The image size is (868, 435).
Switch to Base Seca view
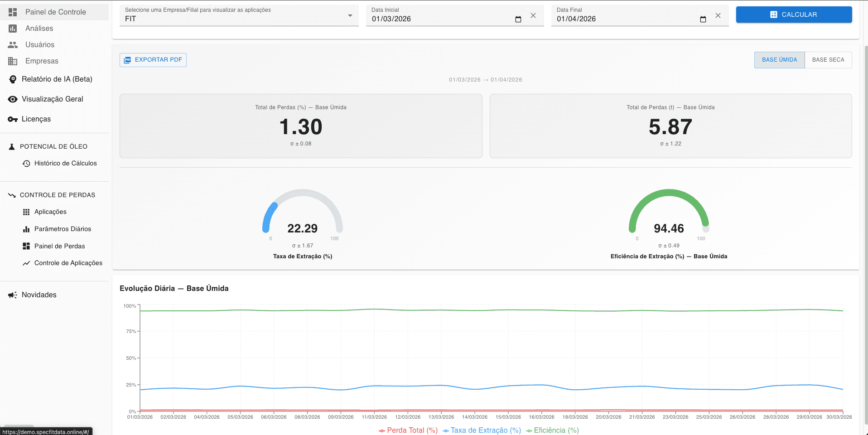[x=828, y=60]
